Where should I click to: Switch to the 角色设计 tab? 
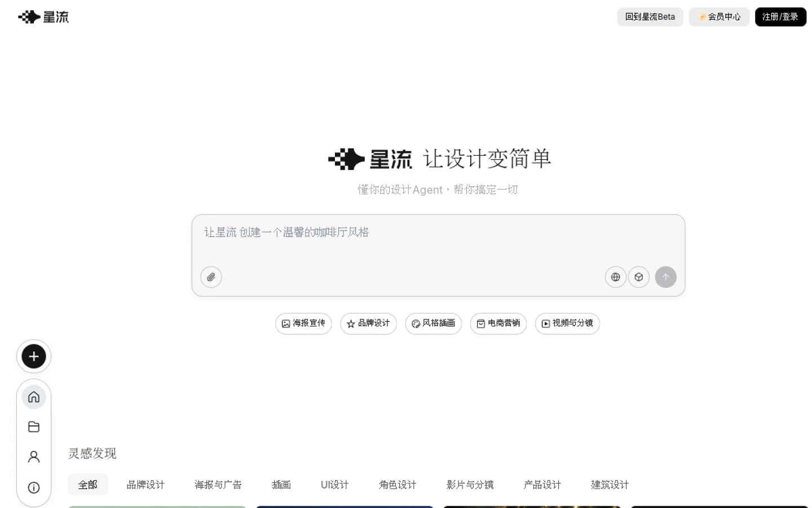coord(398,485)
